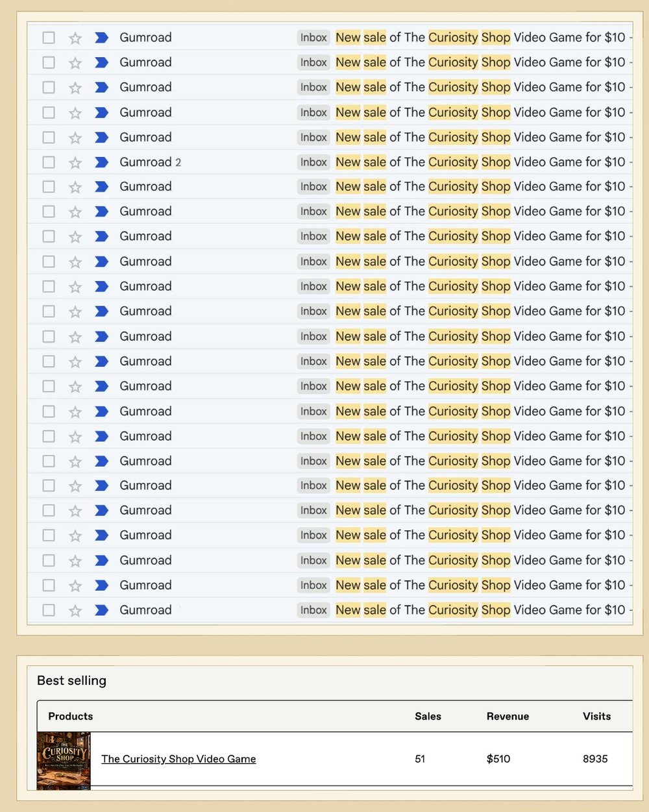Select the sales count "51"
The width and height of the screenshot is (649, 812).
tap(420, 759)
